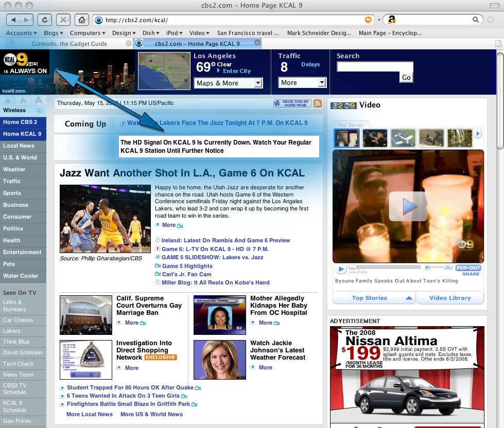504x428 pixels.
Task: Open the Maps & More dropdown
Action: 228,83
